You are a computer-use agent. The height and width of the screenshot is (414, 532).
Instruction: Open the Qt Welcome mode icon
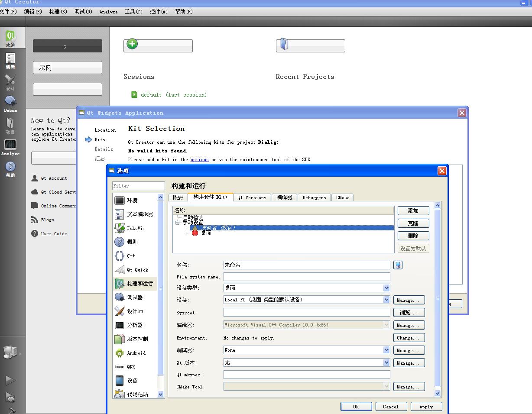(10, 38)
